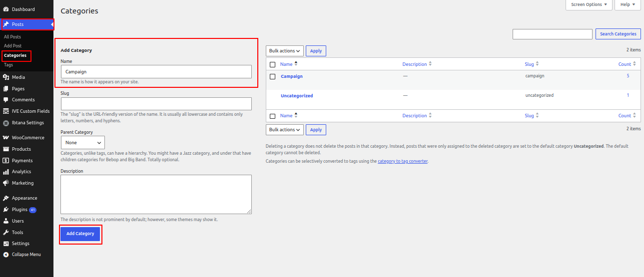Click the Search Categories button
Screen dimensions: 644x277
coord(618,34)
